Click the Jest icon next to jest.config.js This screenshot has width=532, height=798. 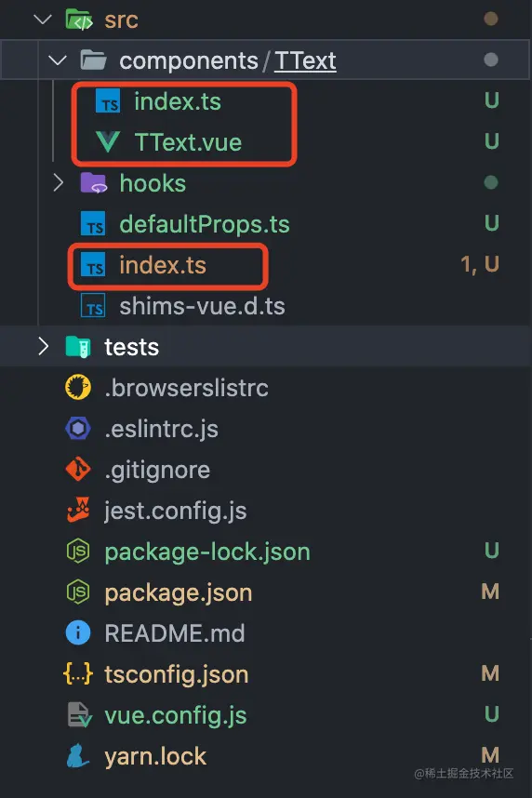(78, 510)
